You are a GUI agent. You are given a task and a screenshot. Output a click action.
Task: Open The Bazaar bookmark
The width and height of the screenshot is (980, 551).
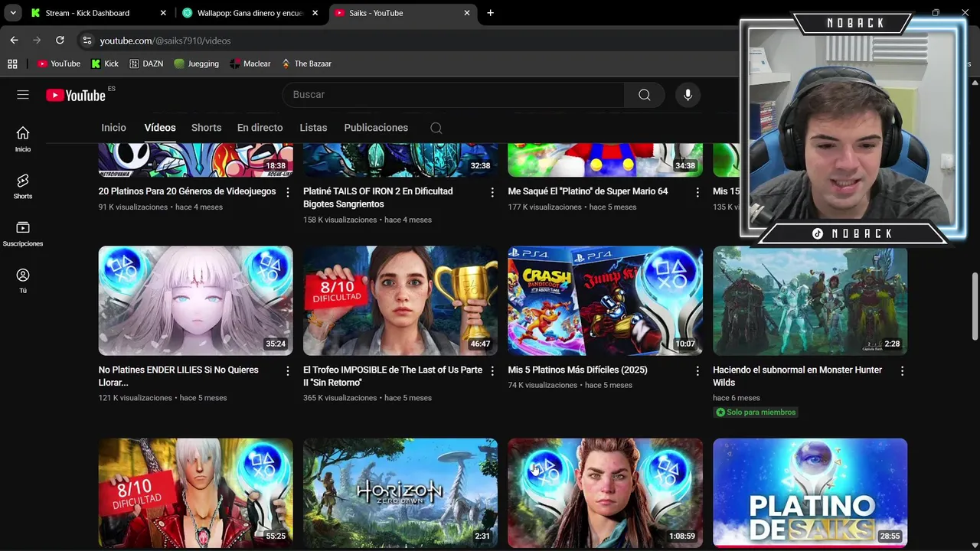coord(306,64)
